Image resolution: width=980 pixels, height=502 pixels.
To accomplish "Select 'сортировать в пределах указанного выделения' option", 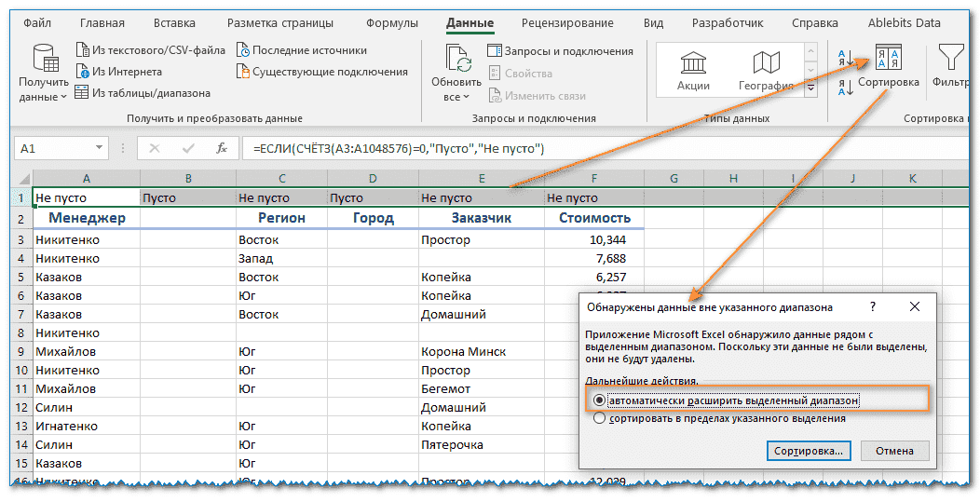I will (x=599, y=419).
